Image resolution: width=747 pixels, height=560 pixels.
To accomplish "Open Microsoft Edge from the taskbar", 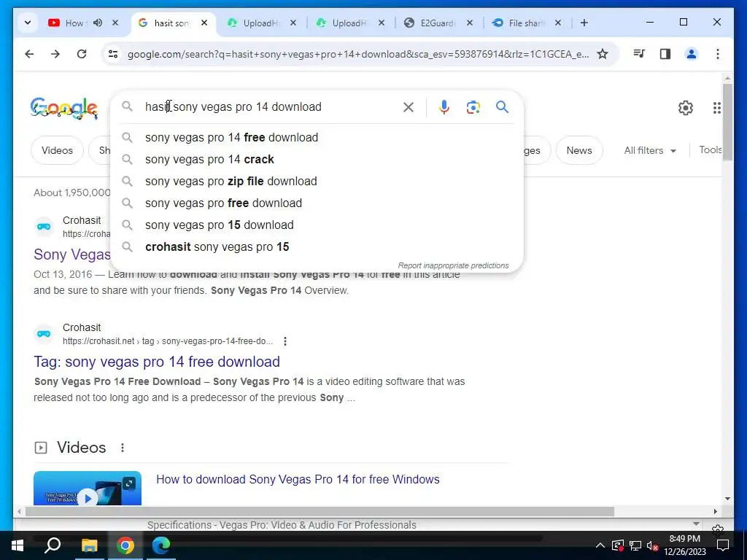I will point(161,545).
